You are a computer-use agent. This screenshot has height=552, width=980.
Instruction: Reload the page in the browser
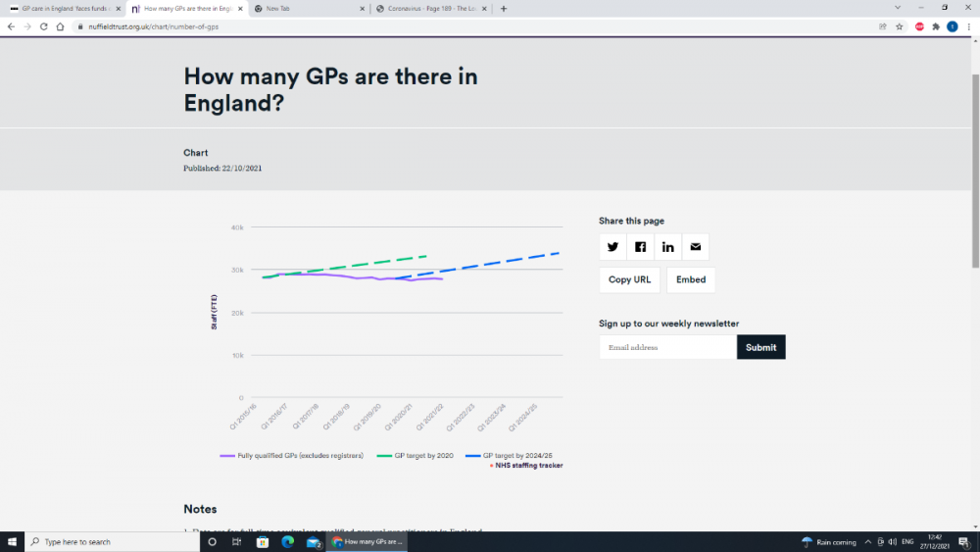click(x=44, y=26)
